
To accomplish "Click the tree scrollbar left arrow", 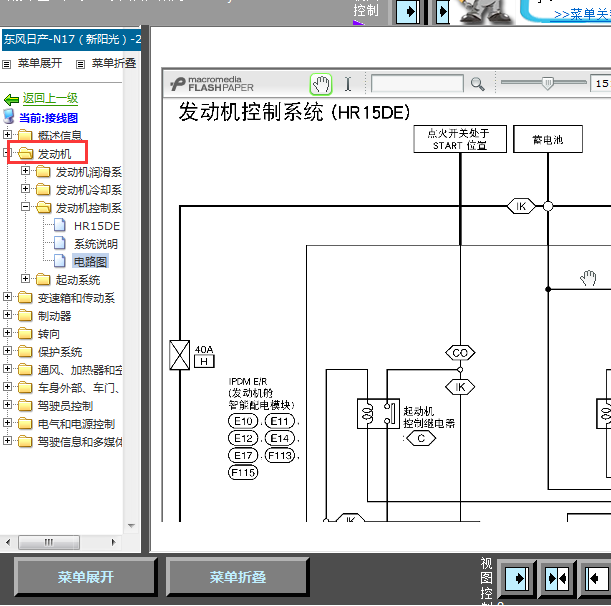I will [8, 542].
